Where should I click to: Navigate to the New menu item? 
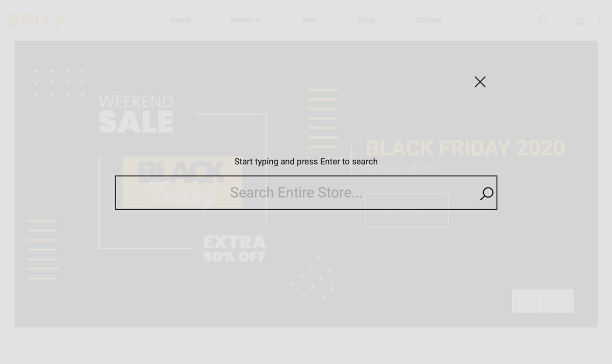point(309,20)
